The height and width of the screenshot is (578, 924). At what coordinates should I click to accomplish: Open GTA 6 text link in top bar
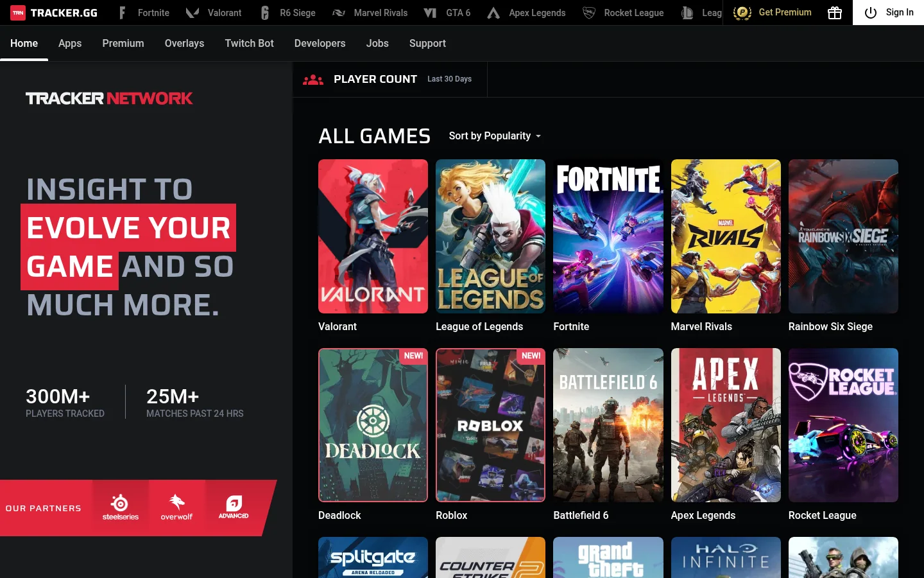click(x=458, y=13)
